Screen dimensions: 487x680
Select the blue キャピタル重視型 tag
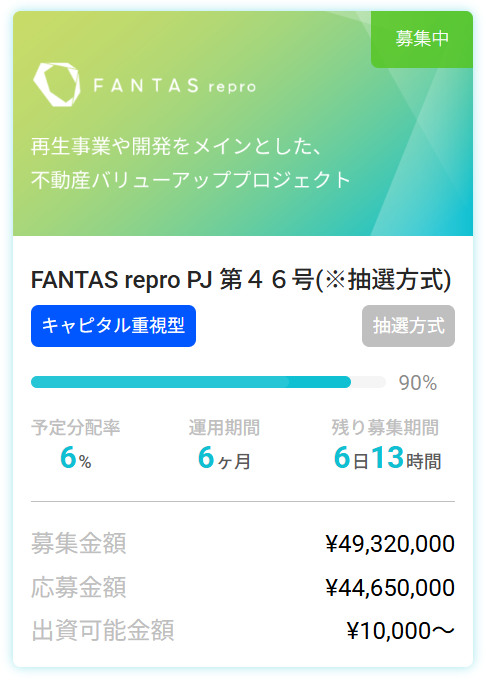113,326
